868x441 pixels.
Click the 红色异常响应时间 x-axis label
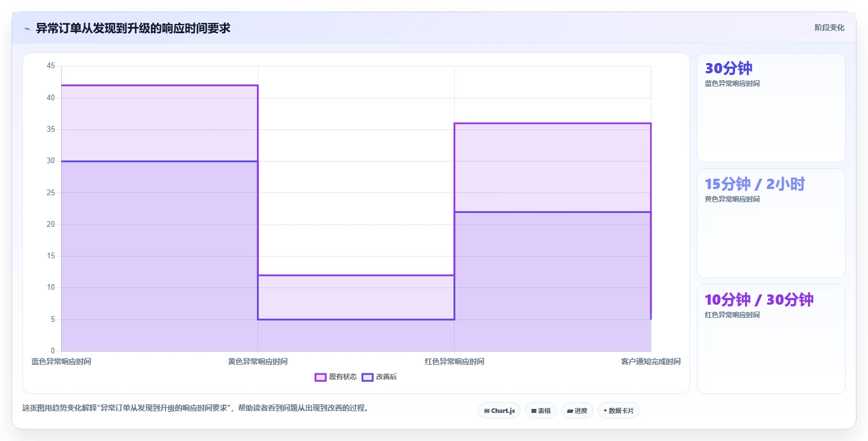(x=454, y=362)
